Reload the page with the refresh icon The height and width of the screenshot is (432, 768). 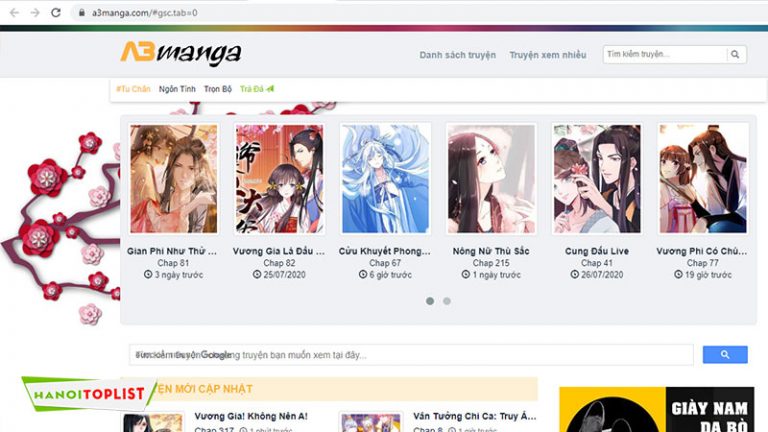(57, 13)
